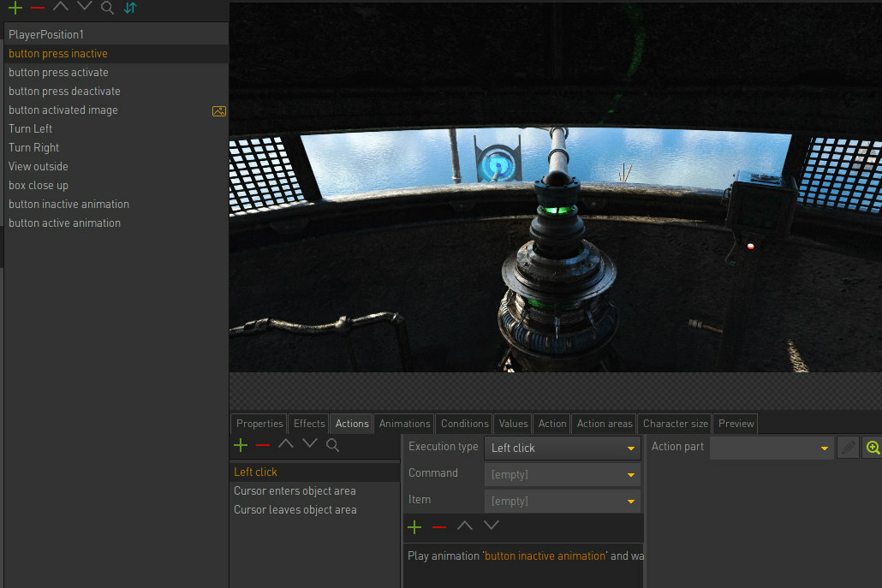Select 'Cursor enters object area' action
Screen dimensions: 882x588
pos(295,491)
